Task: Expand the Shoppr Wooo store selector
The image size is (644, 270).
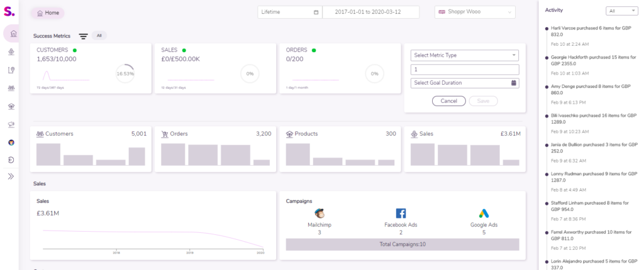Action: [475, 12]
